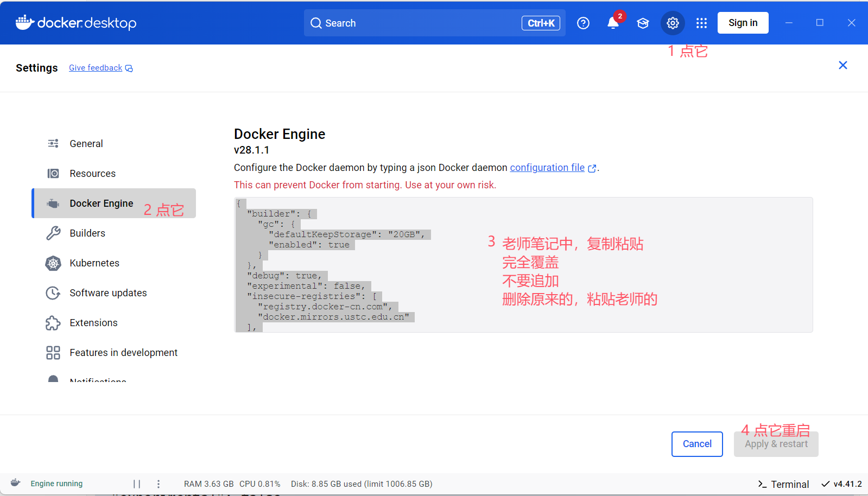868x496 pixels.
Task: Click the CPU 0.81% readout
Action: click(260, 484)
